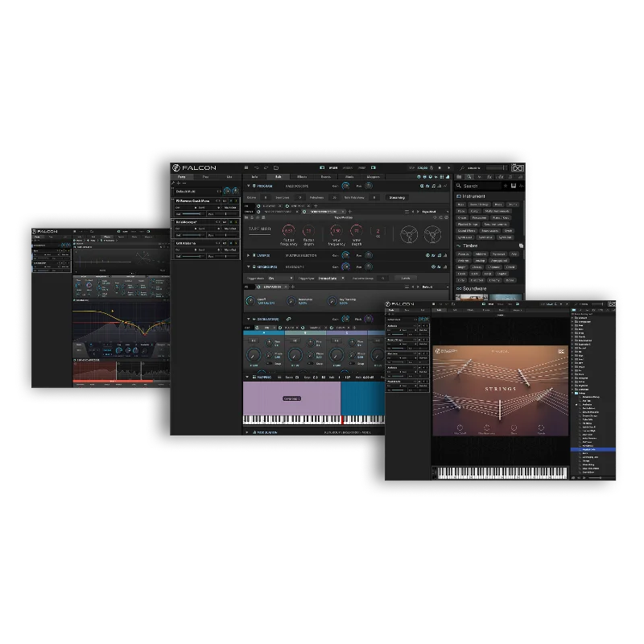Image resolution: width=644 pixels, height=644 pixels.
Task: Open the Trigger Sync dropdown
Action: [332, 279]
